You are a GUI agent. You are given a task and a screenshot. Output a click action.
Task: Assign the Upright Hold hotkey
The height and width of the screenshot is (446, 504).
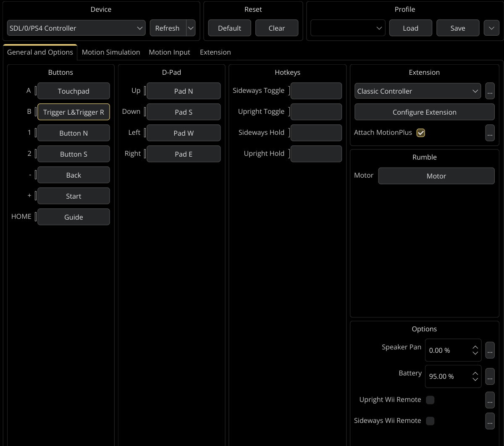pos(316,154)
